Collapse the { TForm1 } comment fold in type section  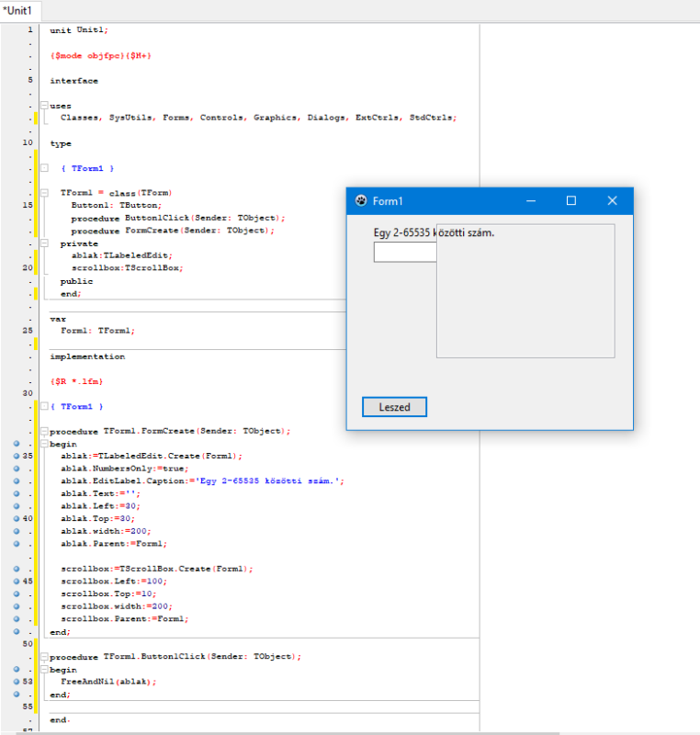[x=44, y=168]
